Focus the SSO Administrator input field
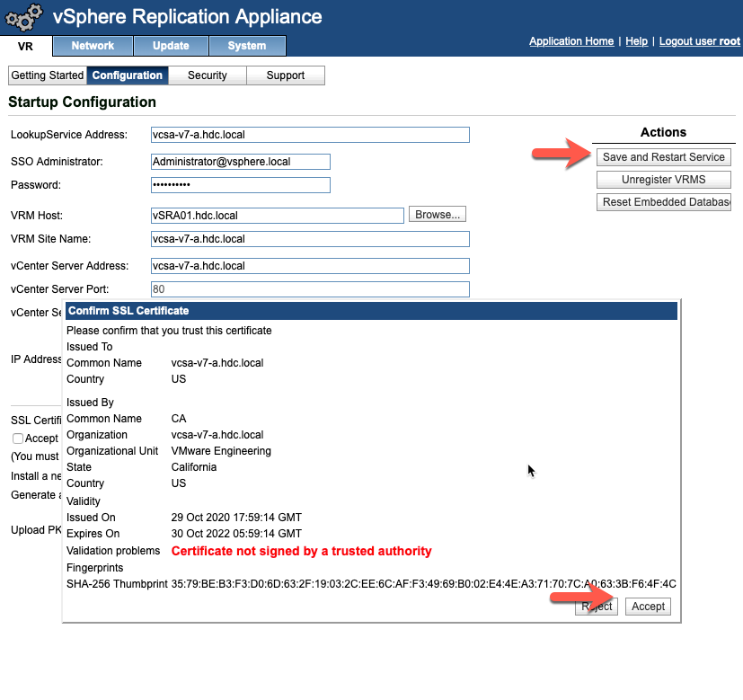Image resolution: width=743 pixels, height=700 pixels. [240, 162]
